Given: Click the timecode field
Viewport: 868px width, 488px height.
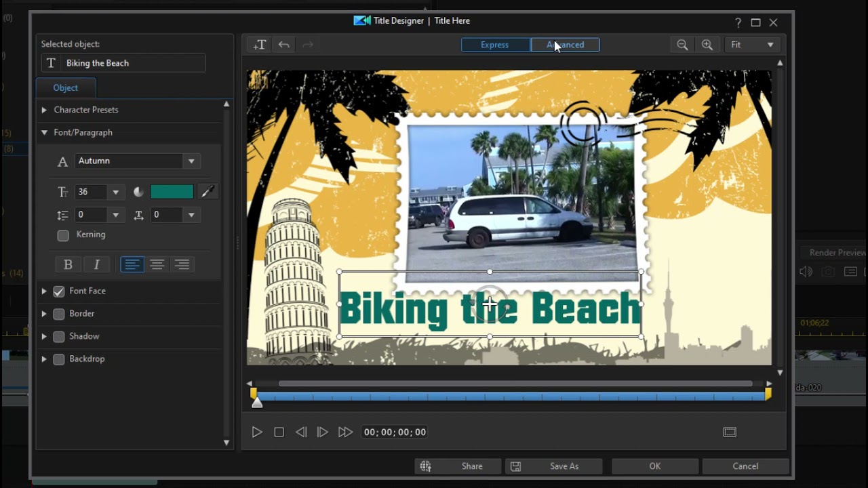Looking at the screenshot, I should pos(395,432).
